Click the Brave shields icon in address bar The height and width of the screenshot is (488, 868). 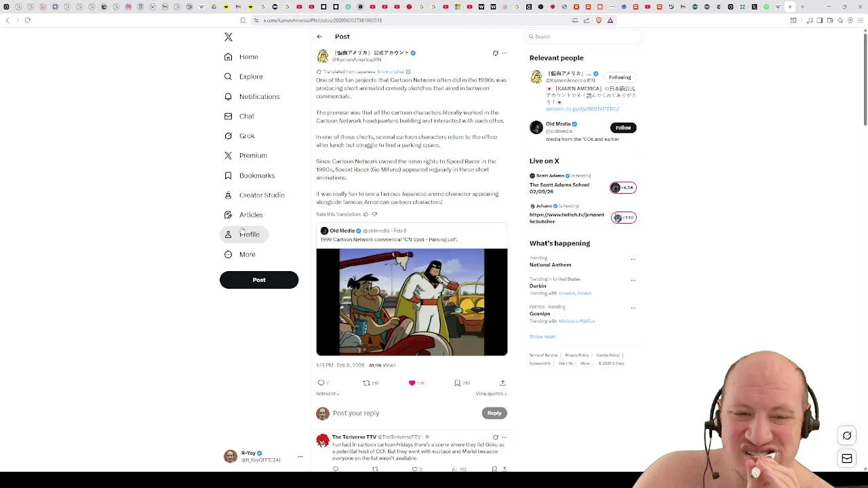[599, 20]
